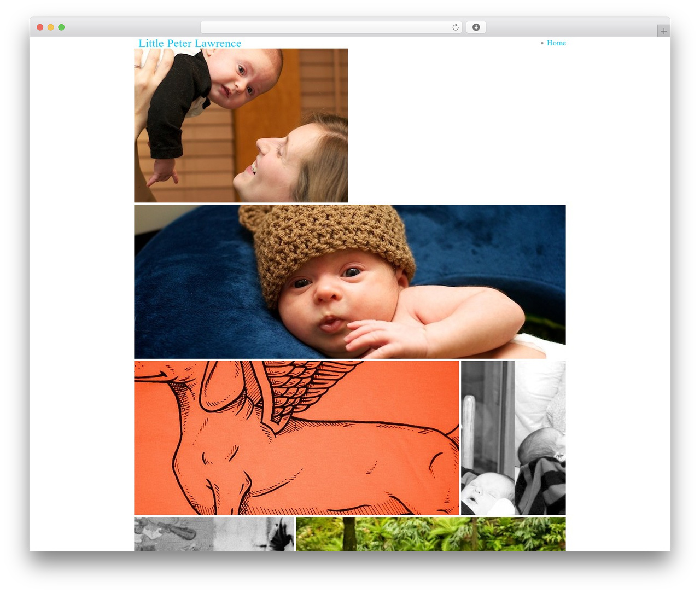
Task: Open the Little Peter Lawrence title link
Action: pyautogui.click(x=190, y=43)
